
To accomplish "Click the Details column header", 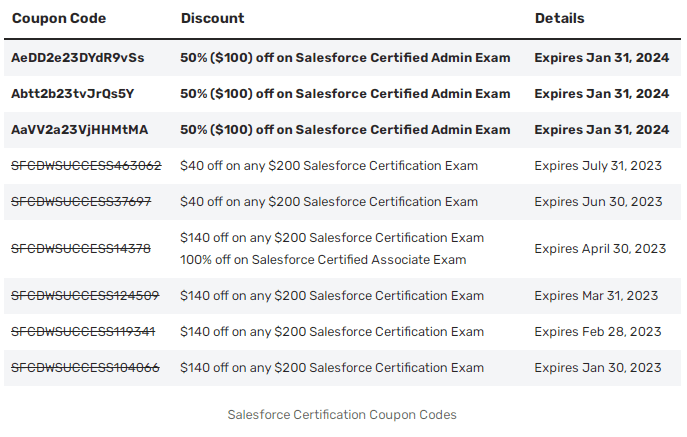I will (560, 19).
